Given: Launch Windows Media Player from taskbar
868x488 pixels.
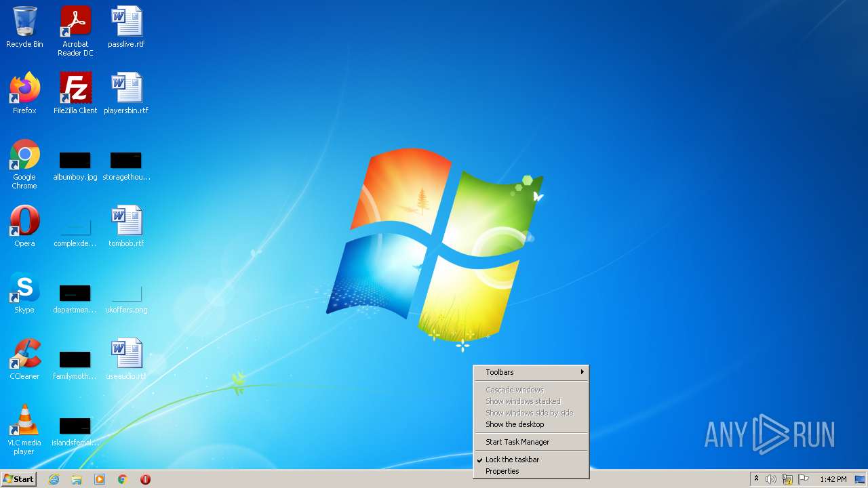Looking at the screenshot, I should [x=100, y=479].
